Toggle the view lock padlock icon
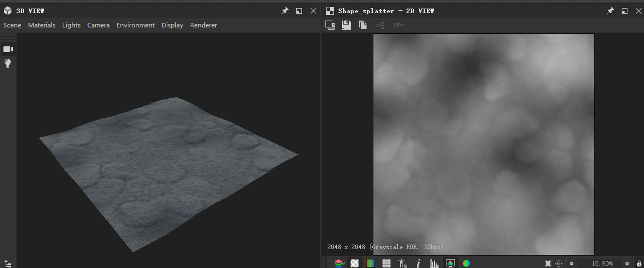Viewport: 644px width, 268px height. coord(638,263)
